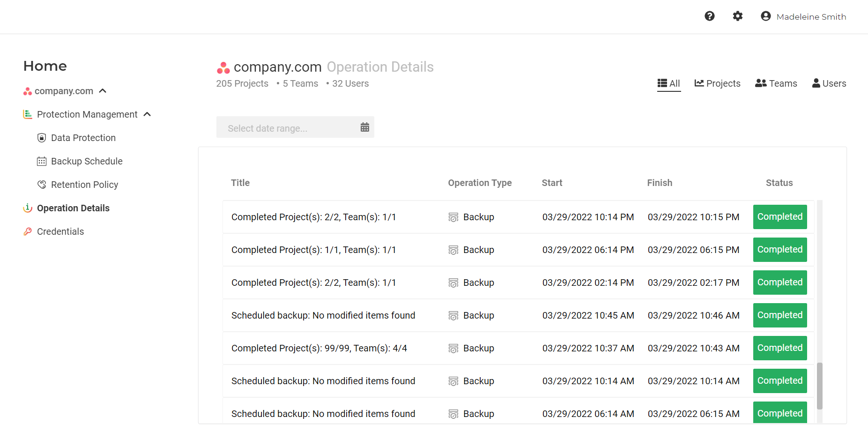Click finish time '03/29/2022 02:17 PM'

pyautogui.click(x=693, y=283)
